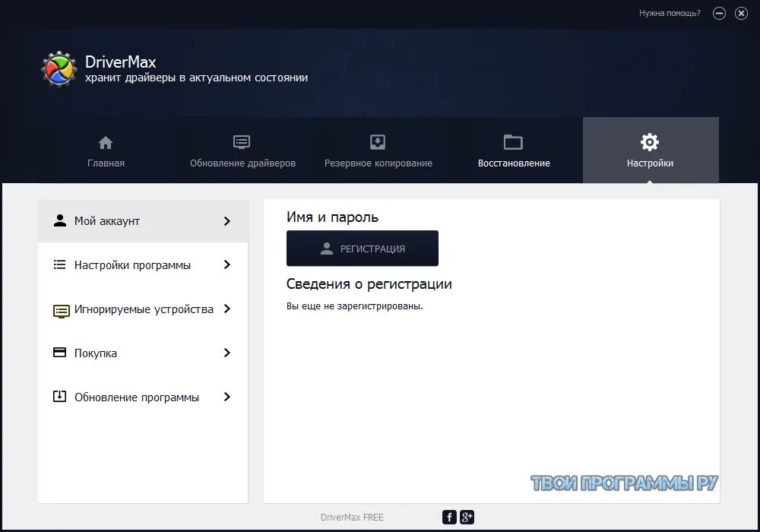This screenshot has height=532, width=760.
Task: Open the Нужна помощь? help link
Action: point(670,13)
